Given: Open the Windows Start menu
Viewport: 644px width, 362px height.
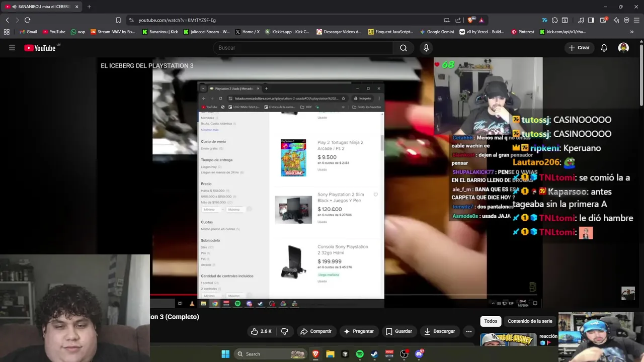Looking at the screenshot, I should [x=225, y=354].
